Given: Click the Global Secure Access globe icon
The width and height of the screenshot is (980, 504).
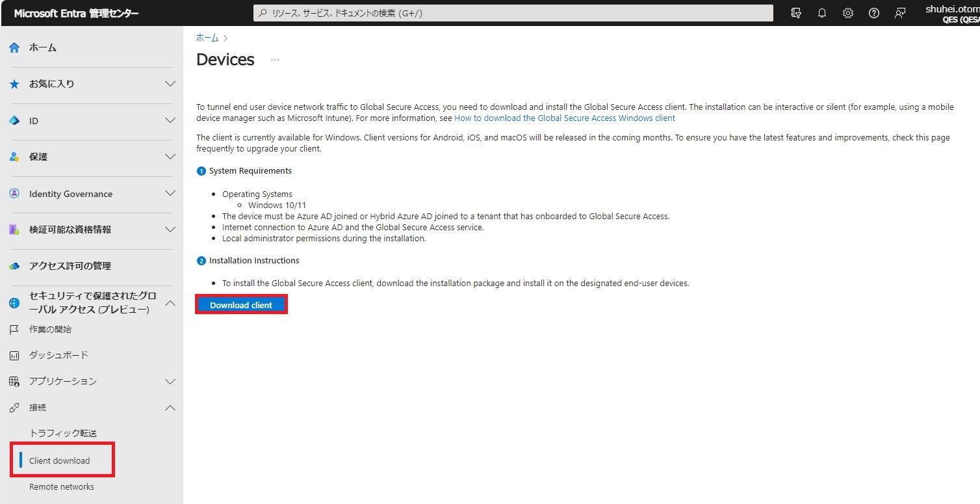Looking at the screenshot, I should [14, 303].
